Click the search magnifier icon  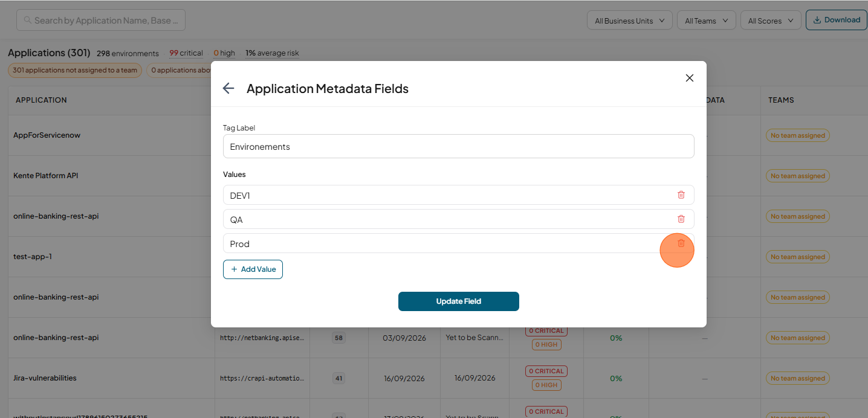(28, 20)
